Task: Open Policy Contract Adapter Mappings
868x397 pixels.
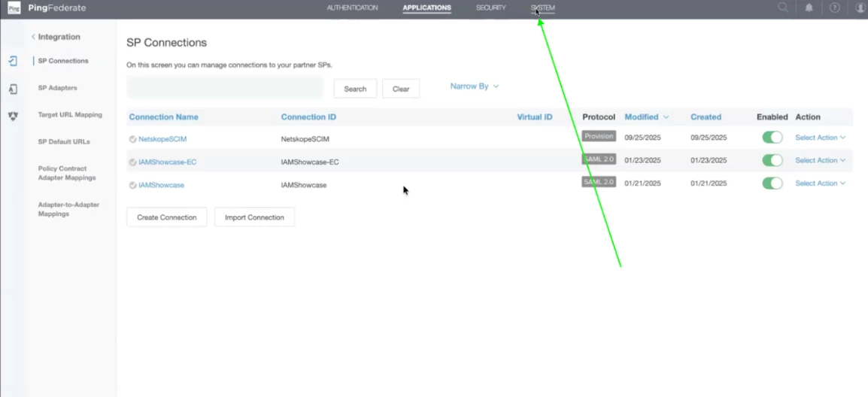Action: click(67, 173)
